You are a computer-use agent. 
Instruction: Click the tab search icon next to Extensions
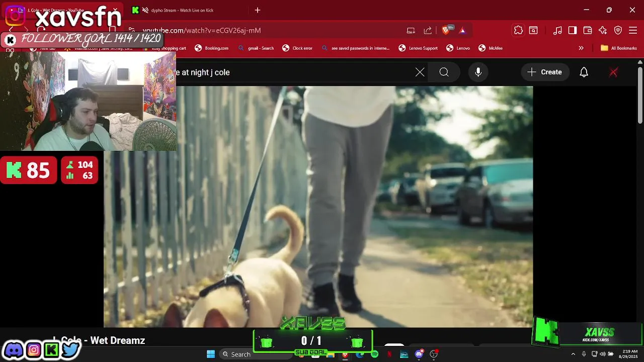pos(533,30)
